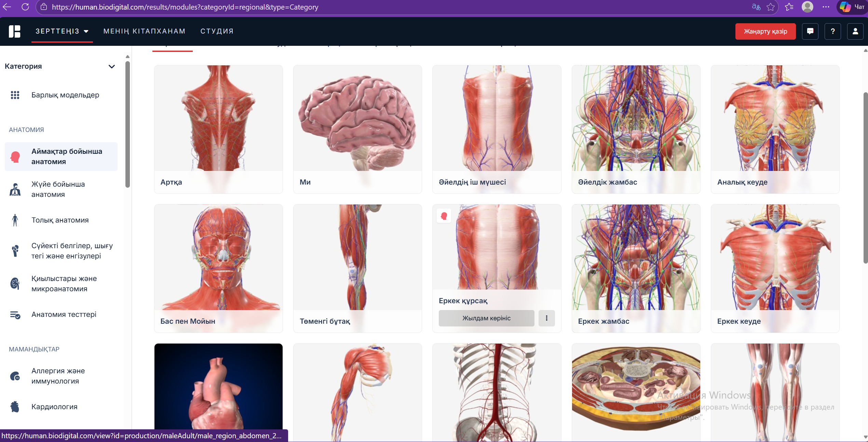Open the feedback chat icon in header
868x442 pixels.
[x=810, y=31]
